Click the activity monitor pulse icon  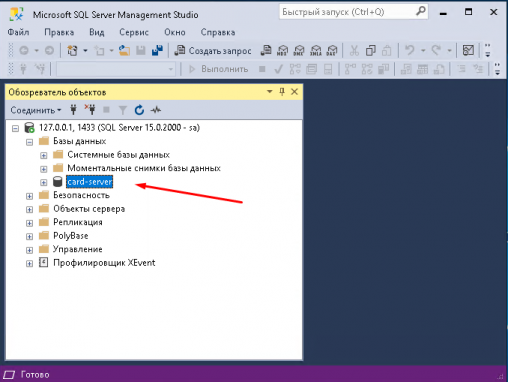[156, 110]
